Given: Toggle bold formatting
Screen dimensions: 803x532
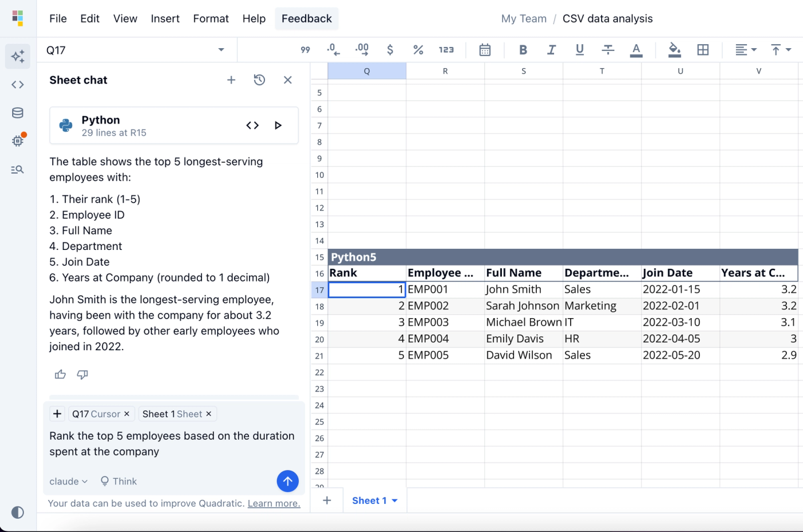Looking at the screenshot, I should click(523, 50).
